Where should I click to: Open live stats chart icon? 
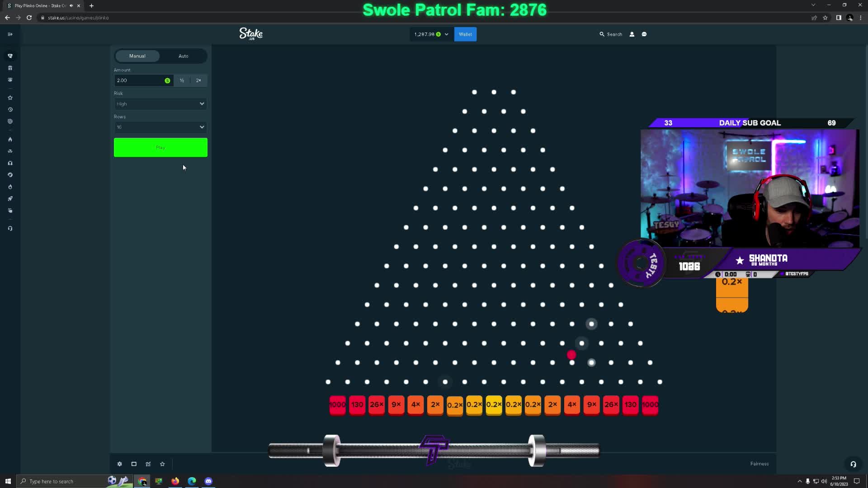pyautogui.click(x=148, y=464)
